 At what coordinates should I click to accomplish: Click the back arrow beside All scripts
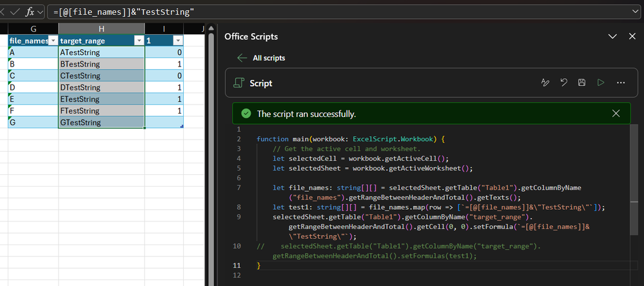point(242,58)
